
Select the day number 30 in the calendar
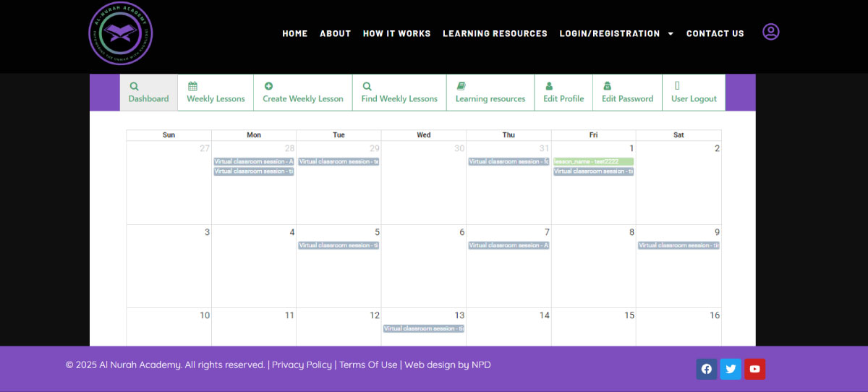(x=459, y=148)
